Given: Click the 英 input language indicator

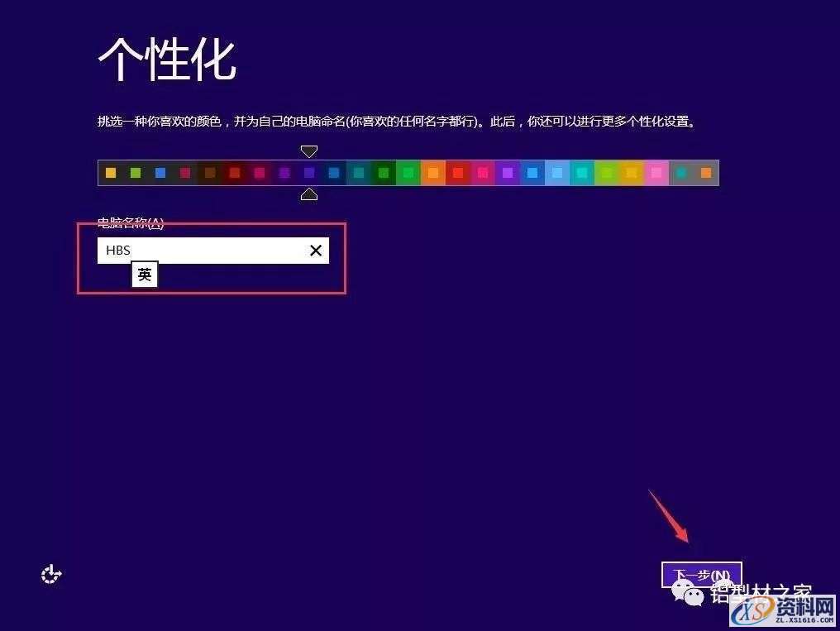Looking at the screenshot, I should [x=144, y=274].
